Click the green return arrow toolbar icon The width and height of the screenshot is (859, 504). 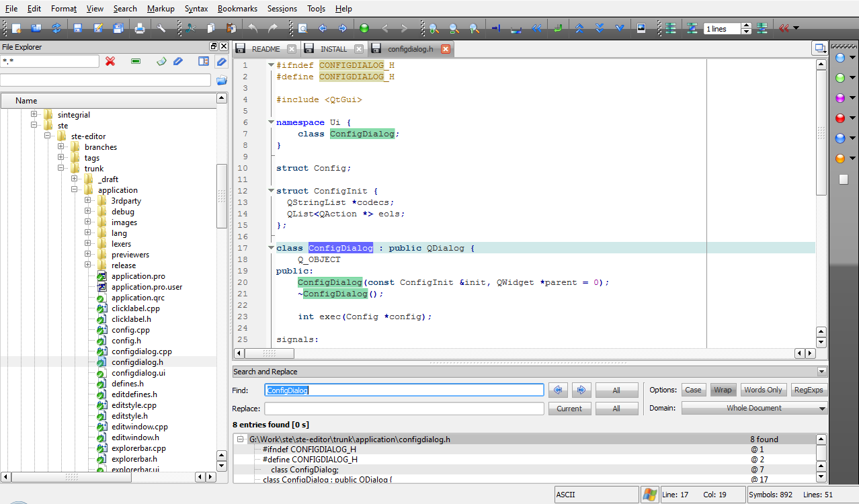coord(558,28)
